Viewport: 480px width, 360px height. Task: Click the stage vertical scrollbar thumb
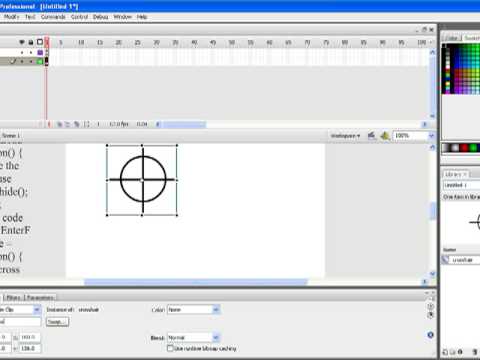(x=432, y=211)
